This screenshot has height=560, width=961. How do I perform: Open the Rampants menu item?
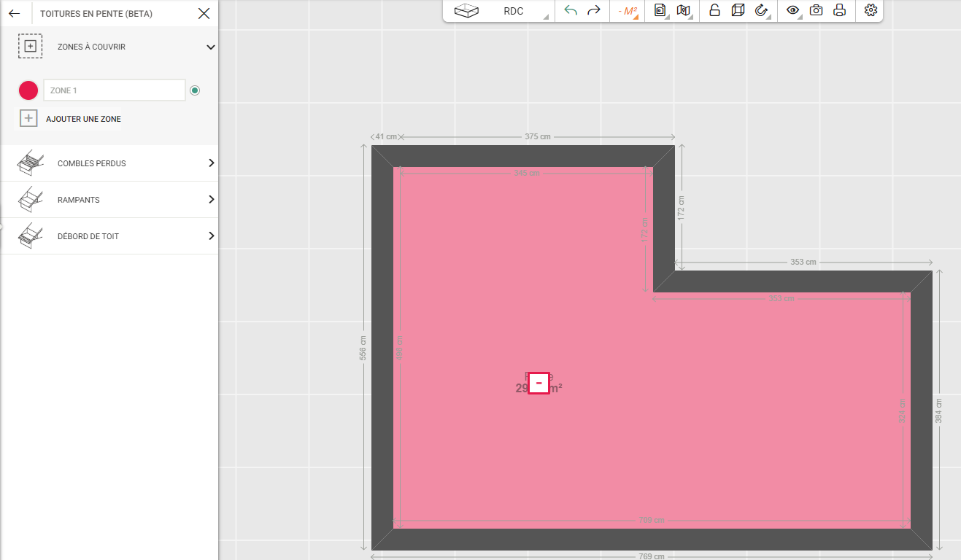(109, 200)
